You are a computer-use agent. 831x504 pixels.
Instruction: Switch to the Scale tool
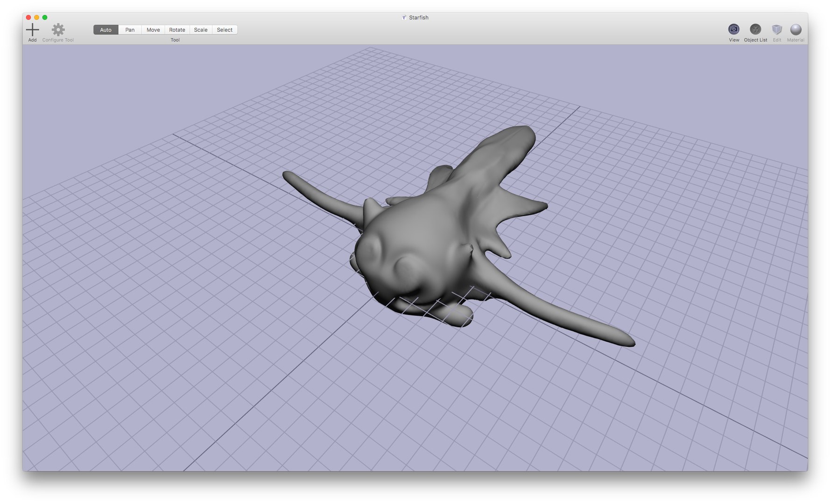coord(201,30)
